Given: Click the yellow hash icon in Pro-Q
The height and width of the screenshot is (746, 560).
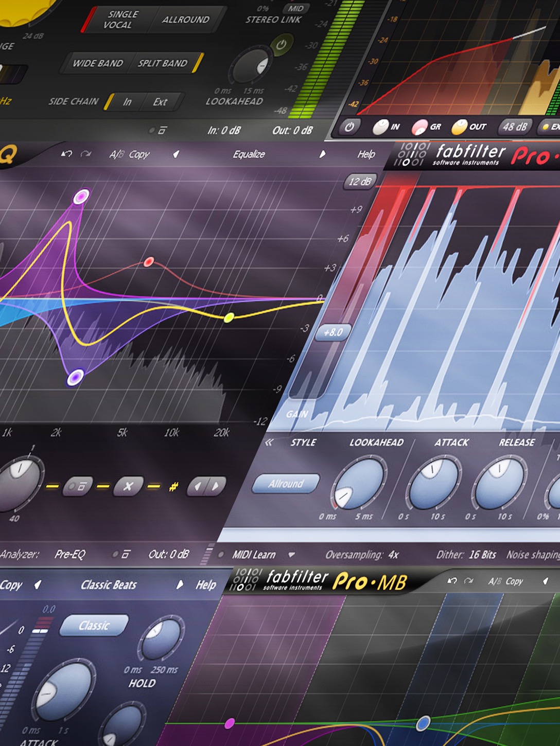Looking at the screenshot, I should pos(173,486).
